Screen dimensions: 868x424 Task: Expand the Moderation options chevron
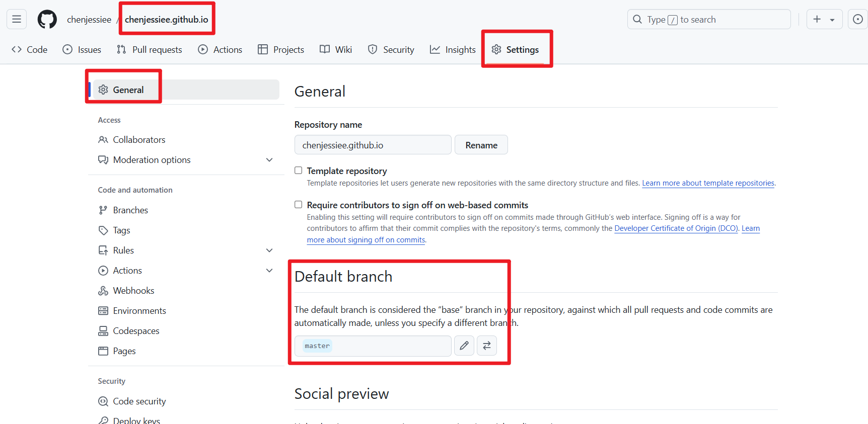269,160
